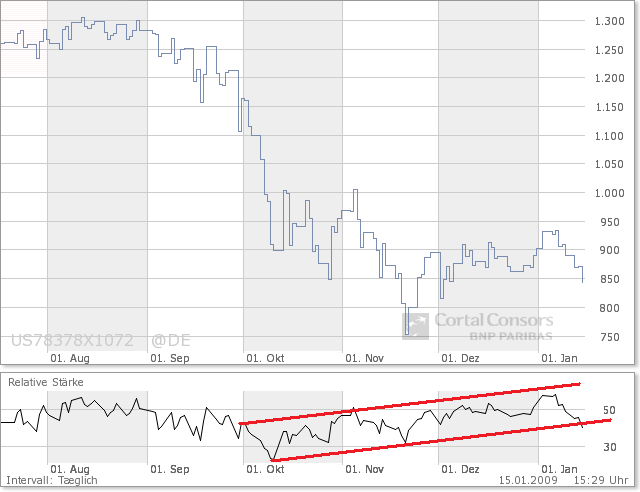Screen dimensions: 640x492
Task: Select the 1.000 price axis label
Action: point(609,193)
